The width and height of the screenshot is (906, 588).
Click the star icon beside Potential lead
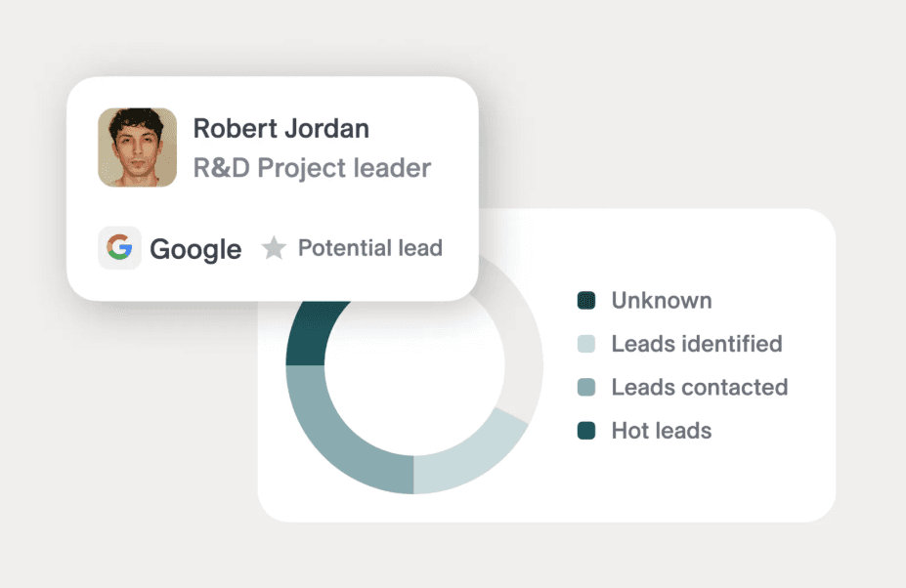(274, 248)
